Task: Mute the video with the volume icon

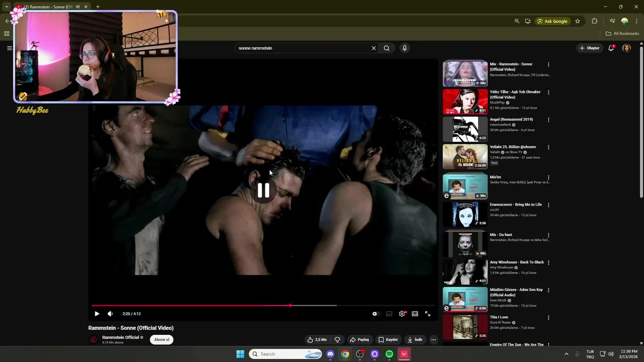Action: (x=110, y=314)
